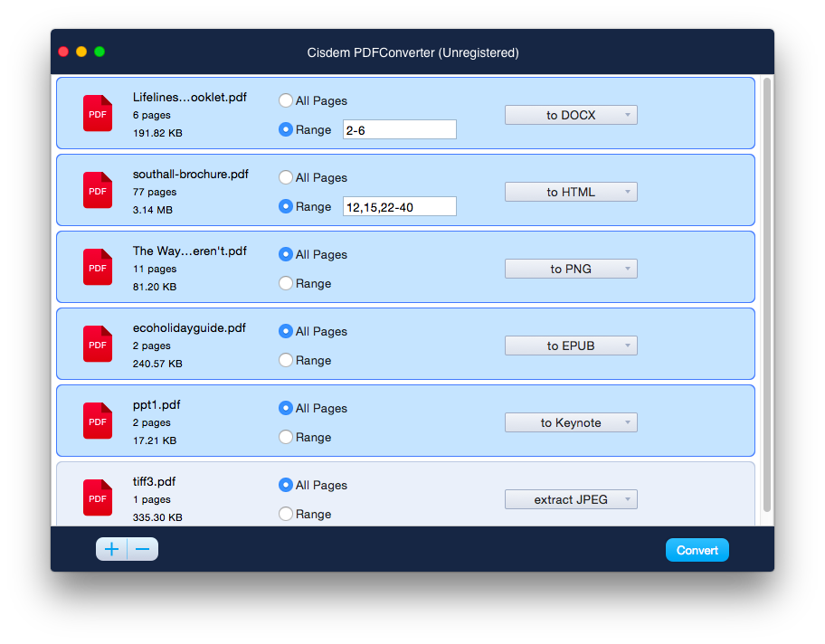This screenshot has height=644, width=825.
Task: Click the page range field showing 12,15,22-40
Action: tap(399, 206)
